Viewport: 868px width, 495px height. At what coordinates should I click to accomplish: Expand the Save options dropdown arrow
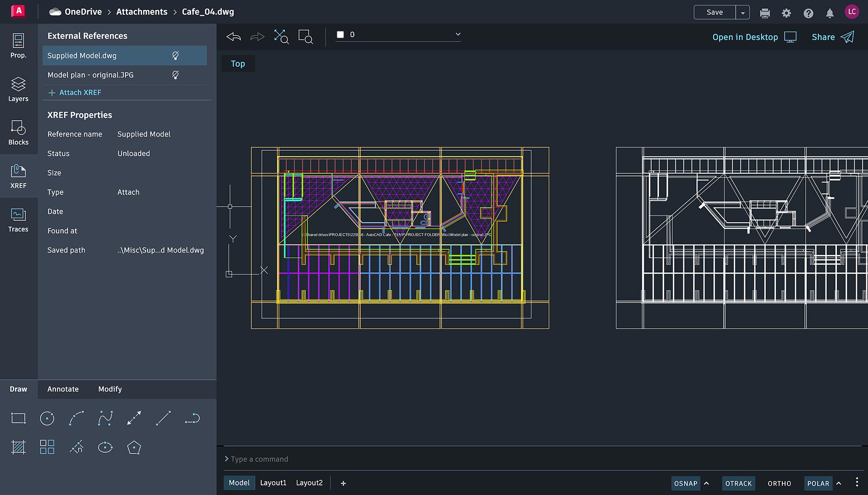tap(742, 13)
